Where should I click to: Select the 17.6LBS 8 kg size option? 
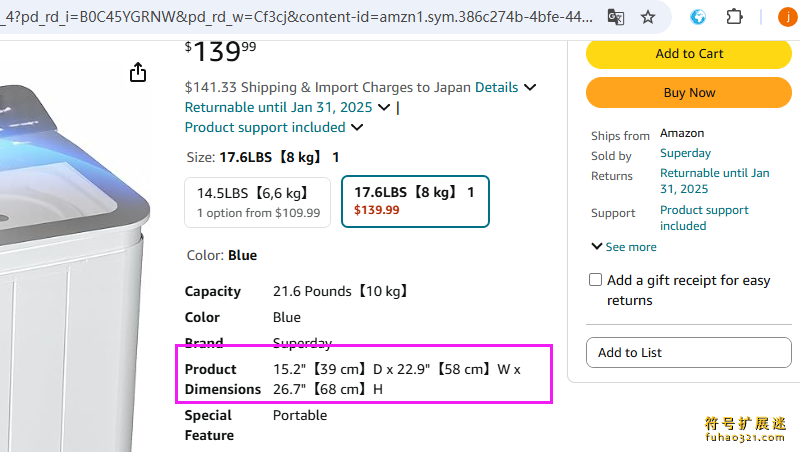point(414,201)
